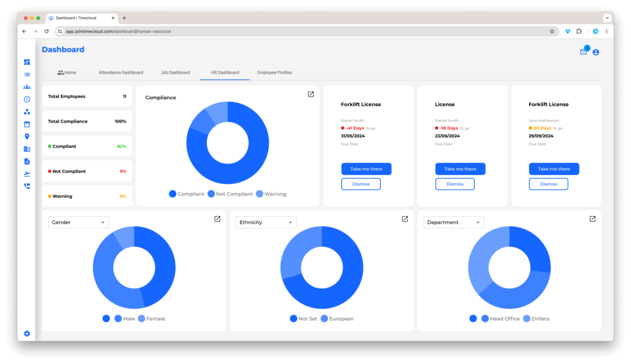Open the dashboard grid icon in sidebar

pyautogui.click(x=27, y=62)
